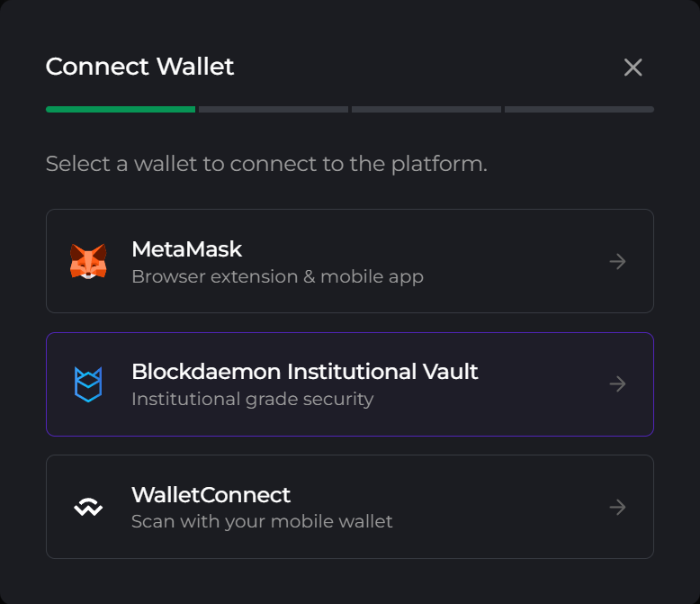The image size is (700, 604).
Task: Click the "Connect Wallet" dialog heading
Action: (139, 67)
